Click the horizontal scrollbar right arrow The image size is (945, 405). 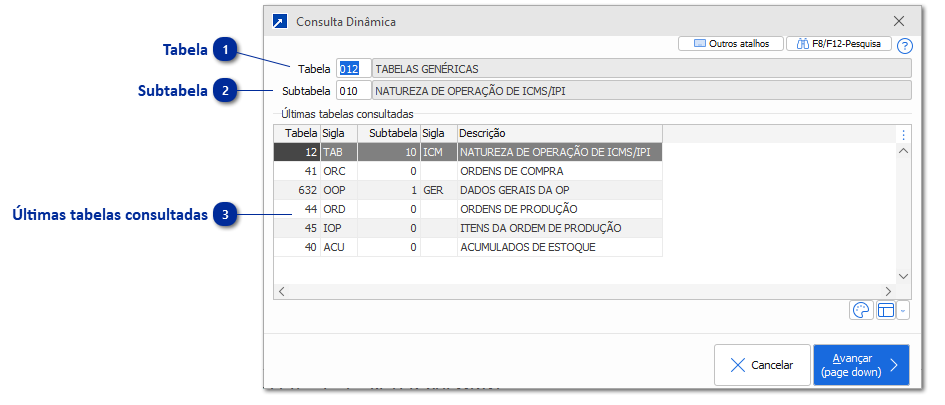[x=888, y=291]
